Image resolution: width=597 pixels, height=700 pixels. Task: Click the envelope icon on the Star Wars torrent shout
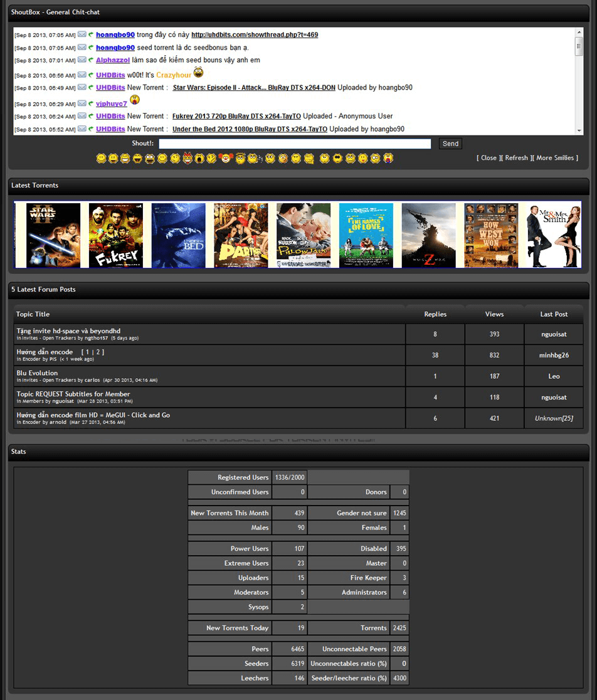82,88
